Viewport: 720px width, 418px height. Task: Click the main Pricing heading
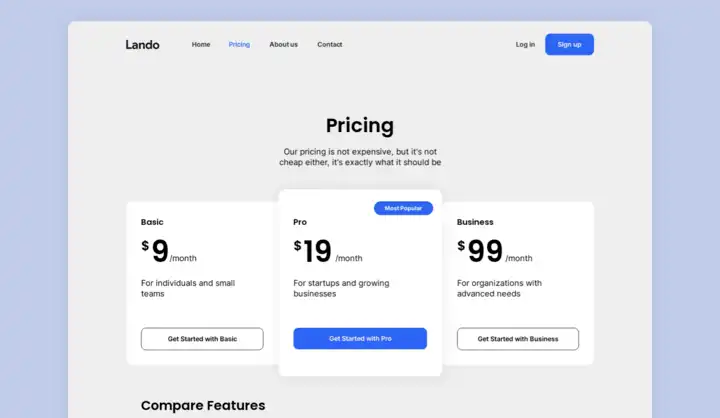(360, 126)
